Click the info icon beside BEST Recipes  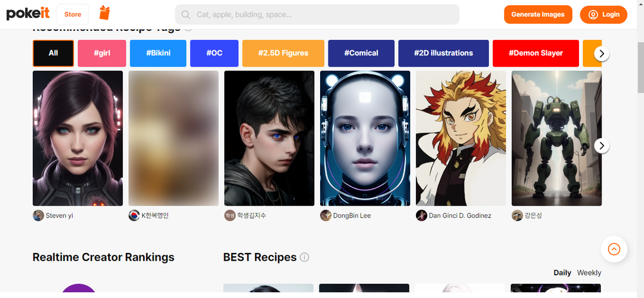[305, 257]
